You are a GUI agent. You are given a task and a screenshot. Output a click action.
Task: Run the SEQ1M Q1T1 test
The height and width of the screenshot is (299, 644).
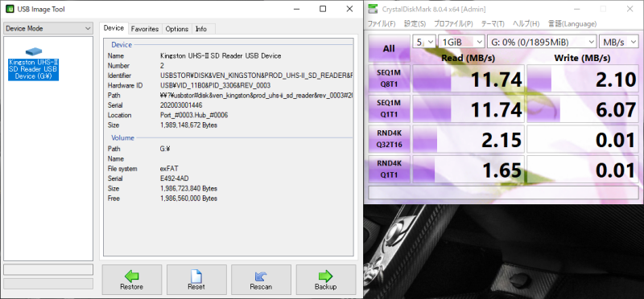coord(389,109)
